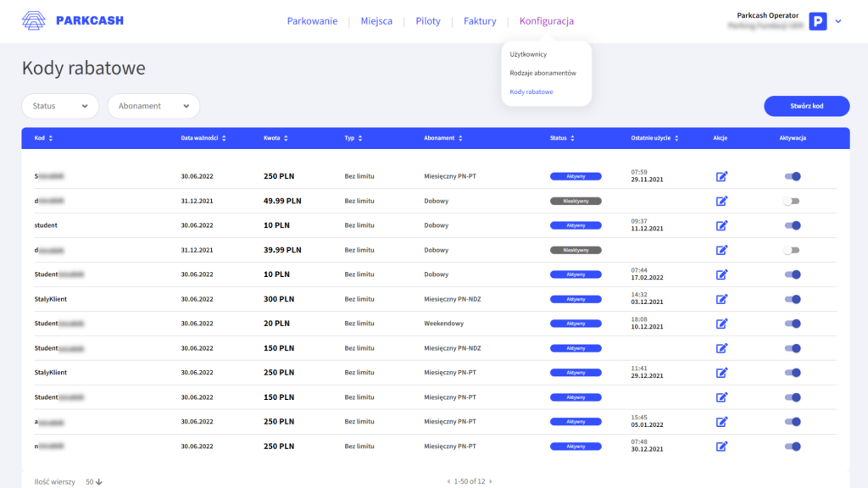The height and width of the screenshot is (488, 868).
Task: Click the edit icon for the 39.99 PLN code
Action: click(x=721, y=250)
